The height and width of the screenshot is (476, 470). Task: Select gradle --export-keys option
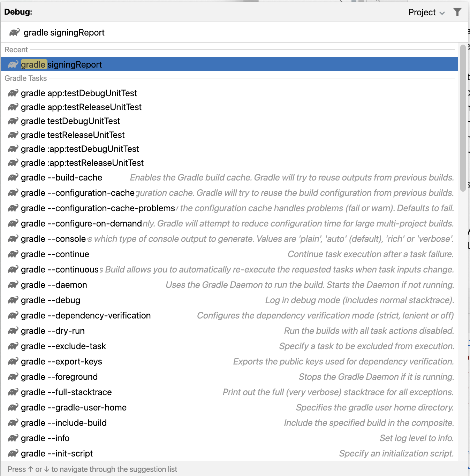[229, 361]
